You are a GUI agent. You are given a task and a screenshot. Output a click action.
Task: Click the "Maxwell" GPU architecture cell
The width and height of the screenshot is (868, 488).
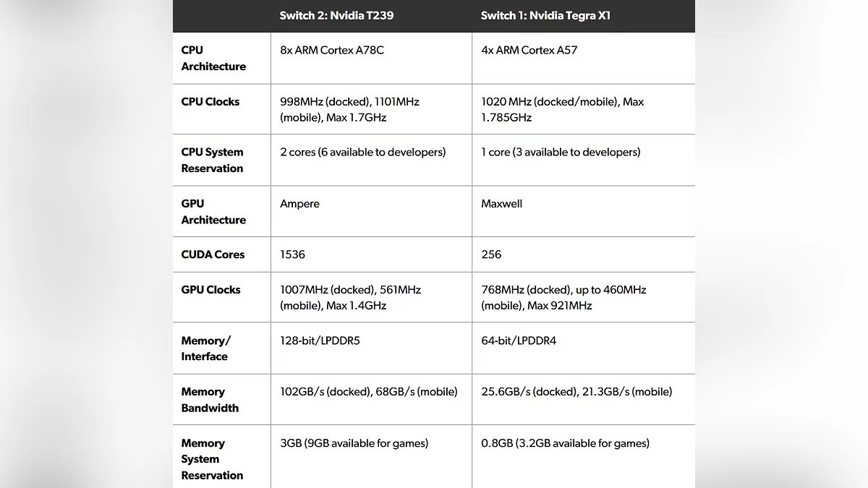501,204
